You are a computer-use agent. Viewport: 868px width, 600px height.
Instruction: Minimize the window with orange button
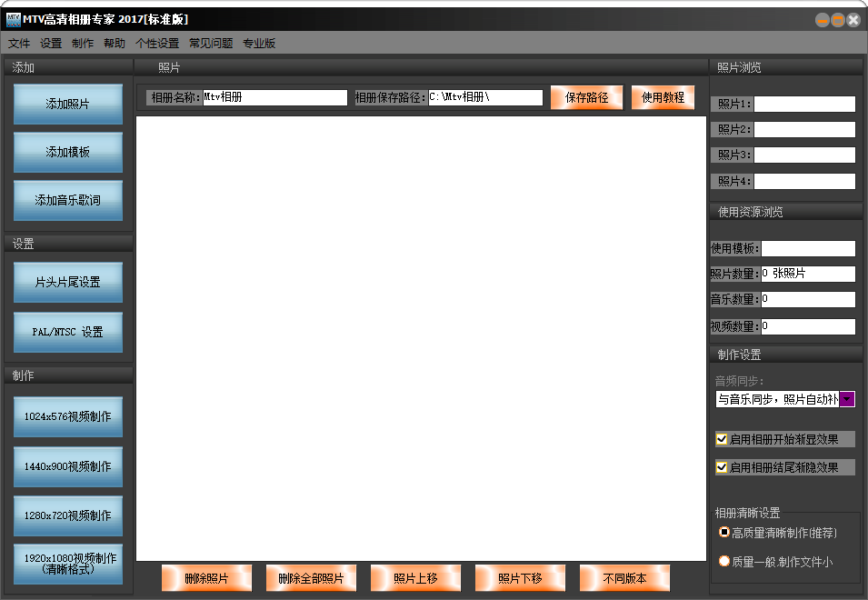822,21
